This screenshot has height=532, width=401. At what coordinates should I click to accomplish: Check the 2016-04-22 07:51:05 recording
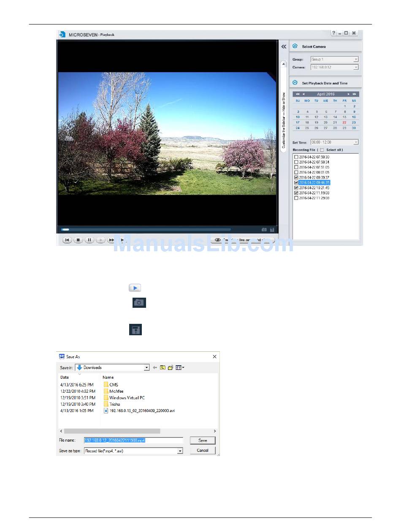click(x=296, y=167)
